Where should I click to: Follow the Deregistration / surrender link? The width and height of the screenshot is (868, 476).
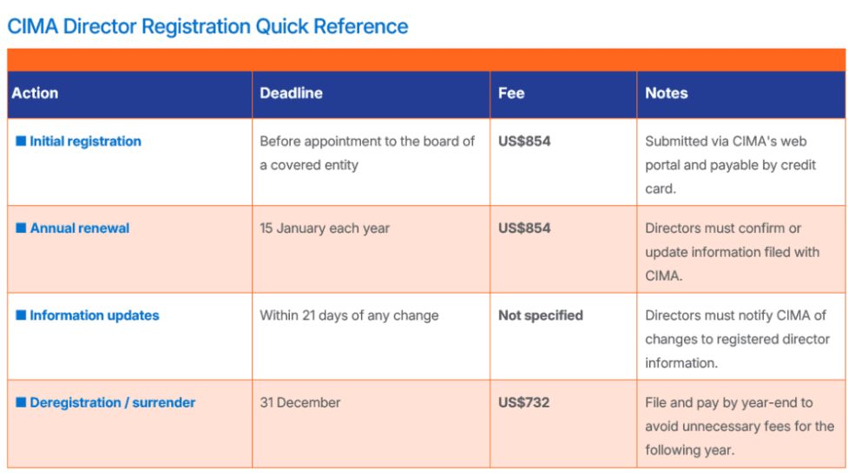click(x=112, y=402)
